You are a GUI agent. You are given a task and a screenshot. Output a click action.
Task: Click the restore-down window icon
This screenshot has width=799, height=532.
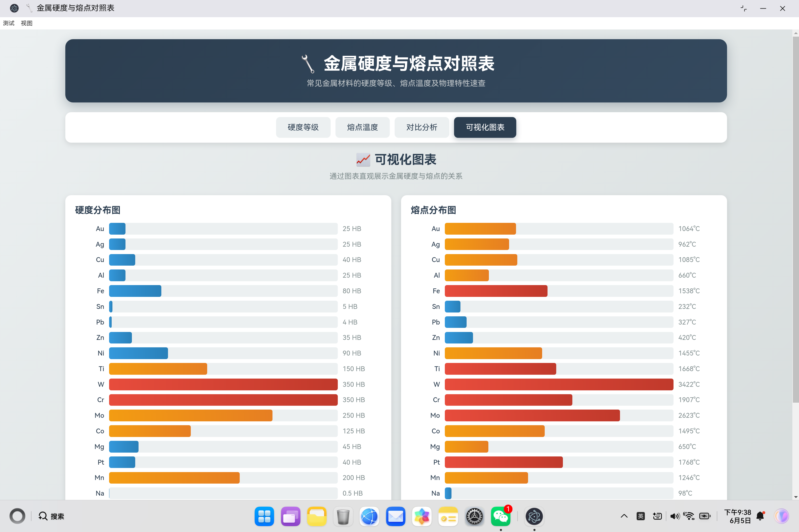point(743,8)
